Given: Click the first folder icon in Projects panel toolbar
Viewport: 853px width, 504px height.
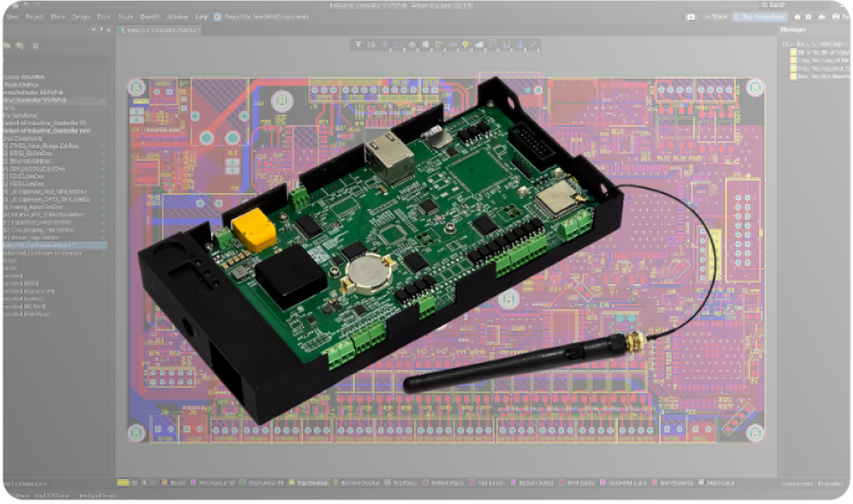Looking at the screenshot, I should pos(6,46).
